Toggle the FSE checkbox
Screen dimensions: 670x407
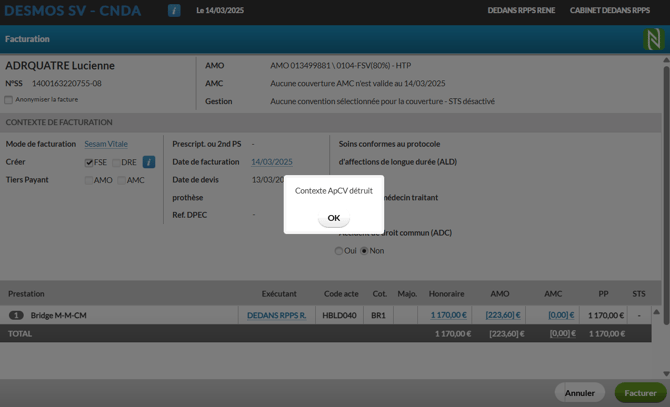tap(89, 162)
